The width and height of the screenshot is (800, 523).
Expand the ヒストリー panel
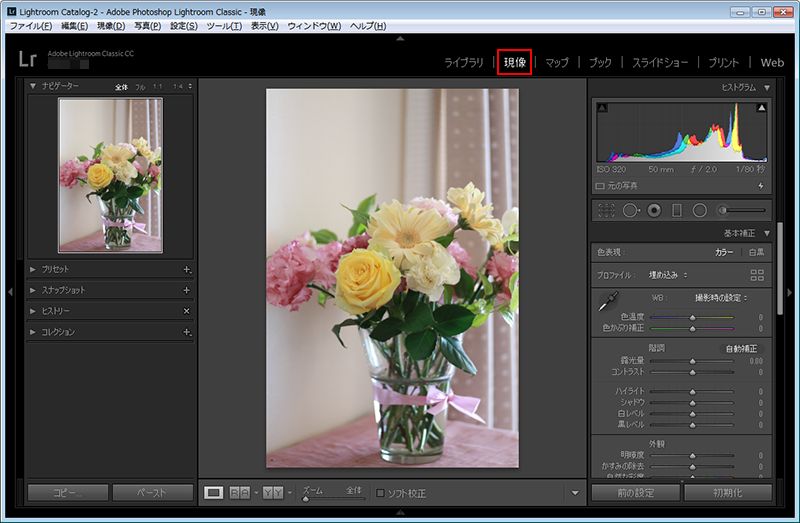[x=55, y=311]
